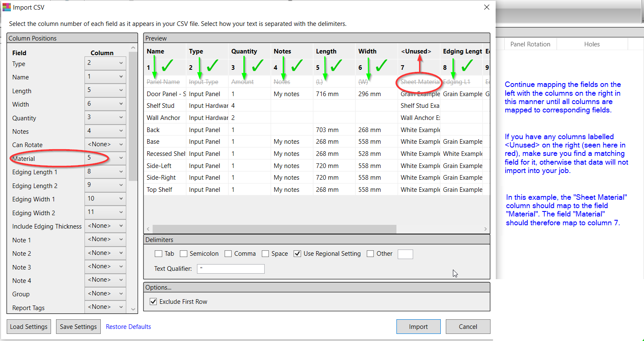Image resolution: width=644 pixels, height=341 pixels.
Task: Check the Space delimiter option
Action: [265, 254]
